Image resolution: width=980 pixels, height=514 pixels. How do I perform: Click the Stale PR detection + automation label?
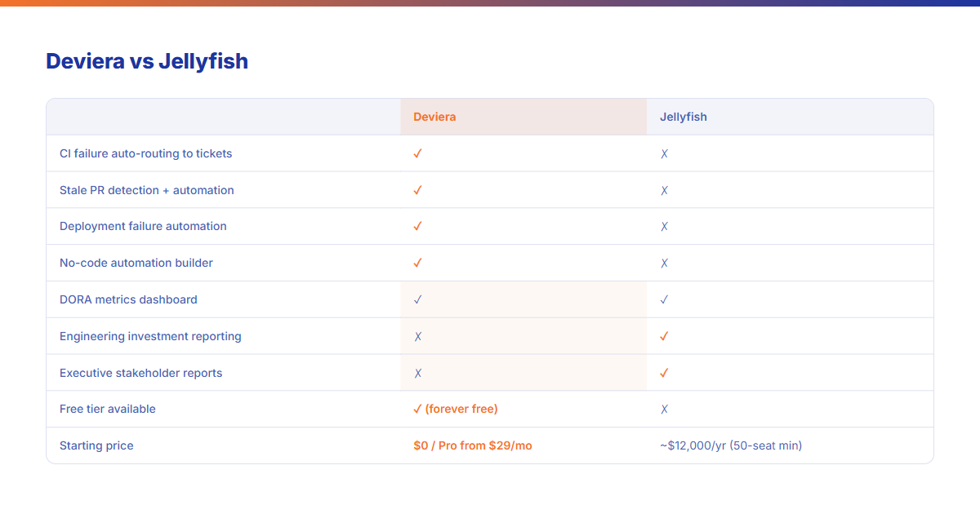(x=147, y=190)
